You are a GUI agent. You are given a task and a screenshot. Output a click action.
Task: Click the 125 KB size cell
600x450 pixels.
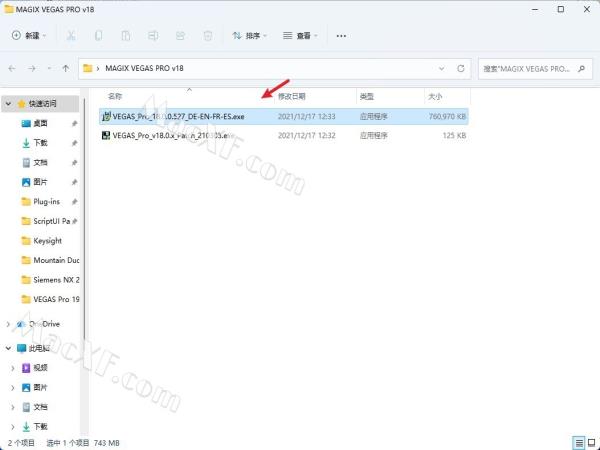[454, 135]
